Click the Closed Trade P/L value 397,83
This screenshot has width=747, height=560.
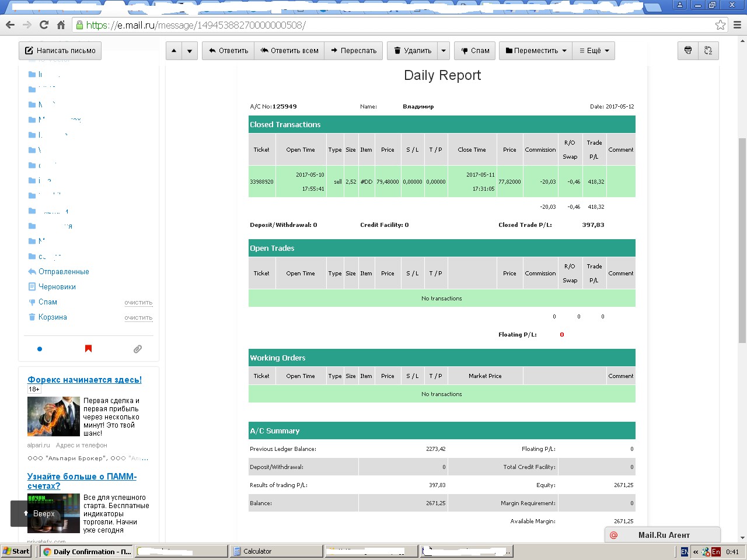[x=593, y=225]
